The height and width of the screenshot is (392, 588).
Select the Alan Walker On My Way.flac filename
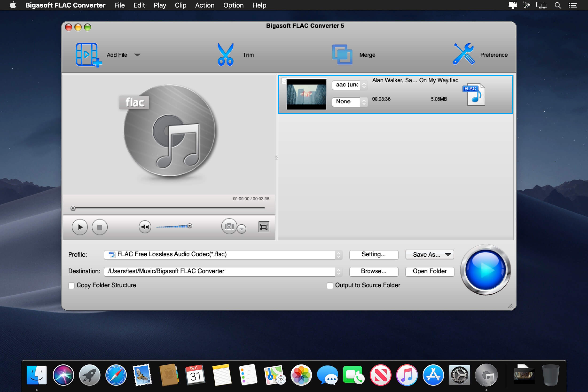point(415,80)
